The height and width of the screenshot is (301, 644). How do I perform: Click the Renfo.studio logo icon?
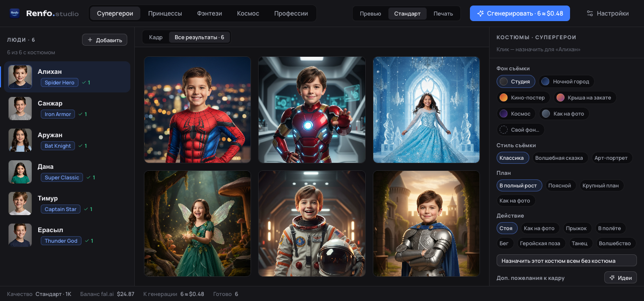click(15, 13)
